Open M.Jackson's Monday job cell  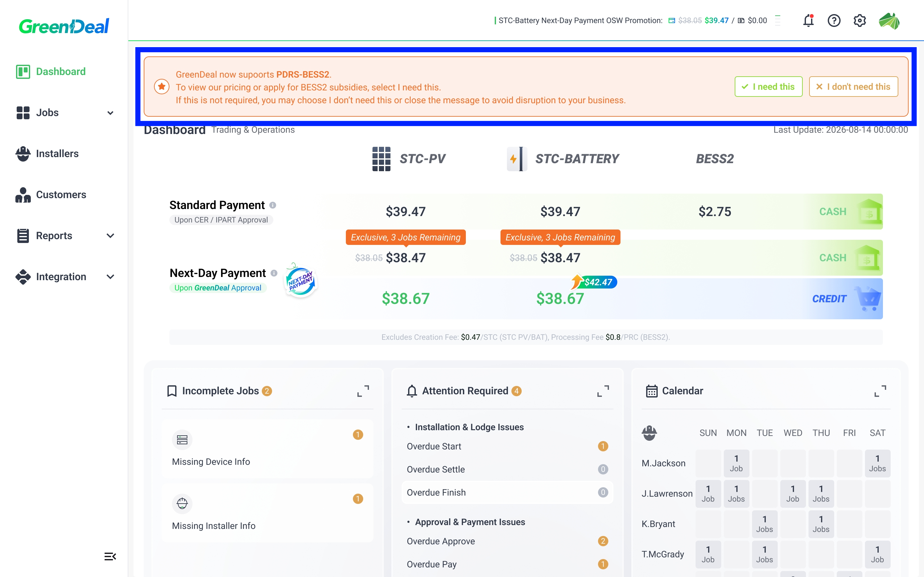(x=736, y=463)
